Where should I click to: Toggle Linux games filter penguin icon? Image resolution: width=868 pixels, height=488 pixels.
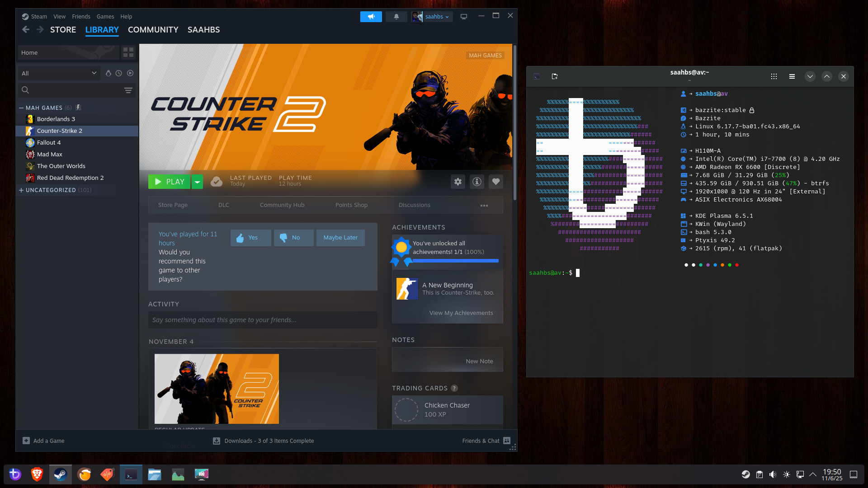coord(108,73)
